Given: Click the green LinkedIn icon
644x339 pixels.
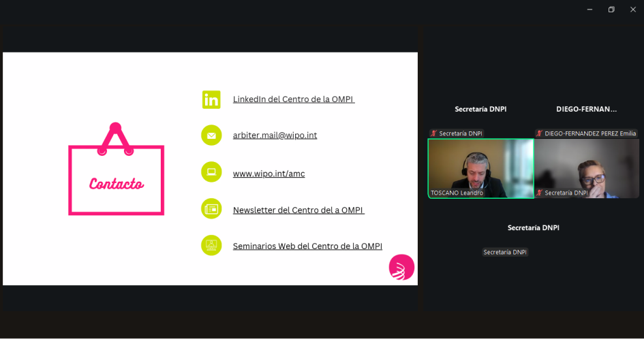Looking at the screenshot, I should 211,99.
